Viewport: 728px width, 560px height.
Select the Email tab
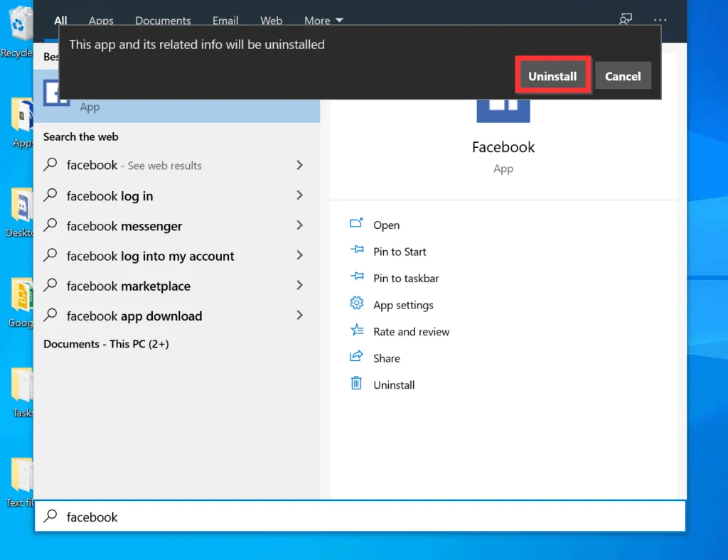pyautogui.click(x=225, y=21)
